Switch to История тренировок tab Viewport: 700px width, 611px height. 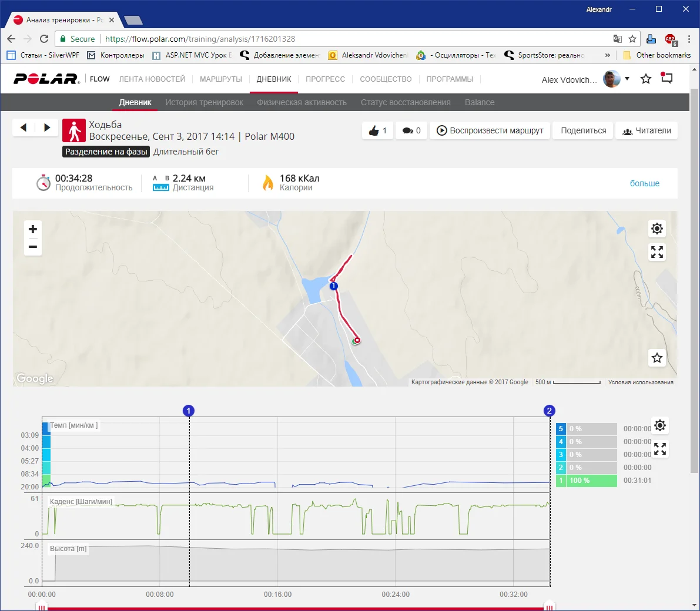click(x=204, y=102)
